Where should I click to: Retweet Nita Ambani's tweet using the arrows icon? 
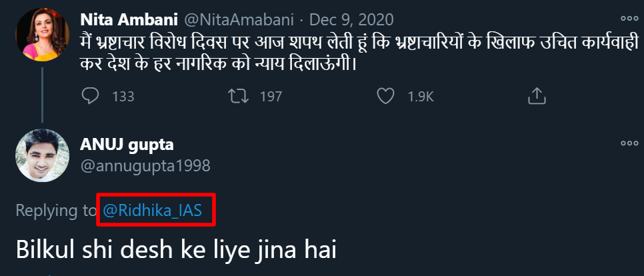(x=237, y=97)
